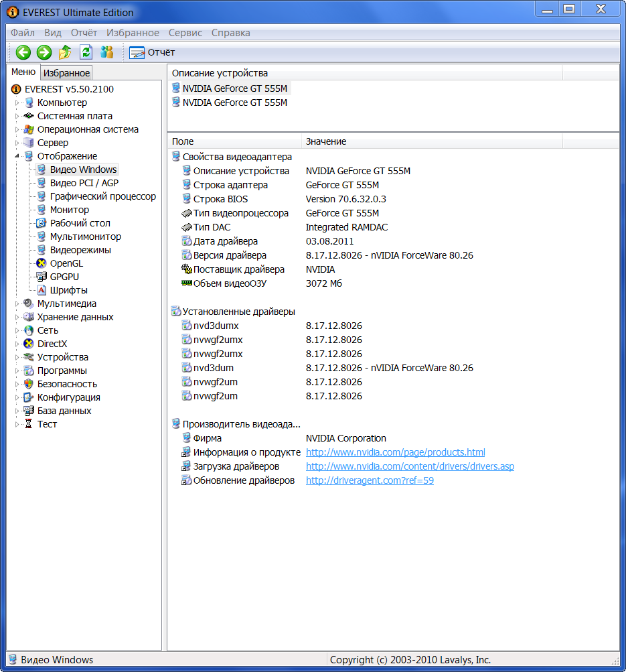626x672 pixels.
Task: Open the Сервис menu
Action: 185,33
